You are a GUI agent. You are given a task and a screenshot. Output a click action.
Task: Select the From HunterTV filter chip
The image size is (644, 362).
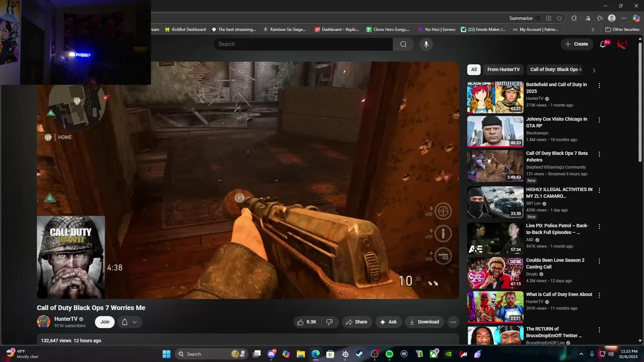coord(503,70)
